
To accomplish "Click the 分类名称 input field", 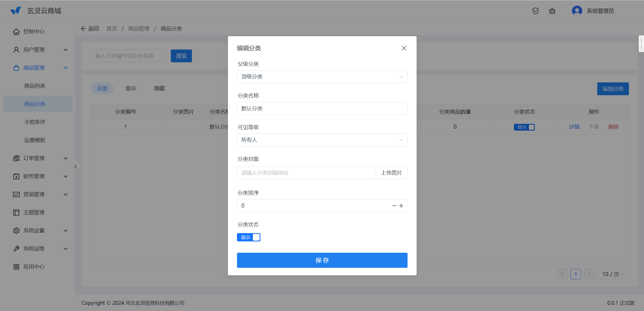I will point(322,109).
